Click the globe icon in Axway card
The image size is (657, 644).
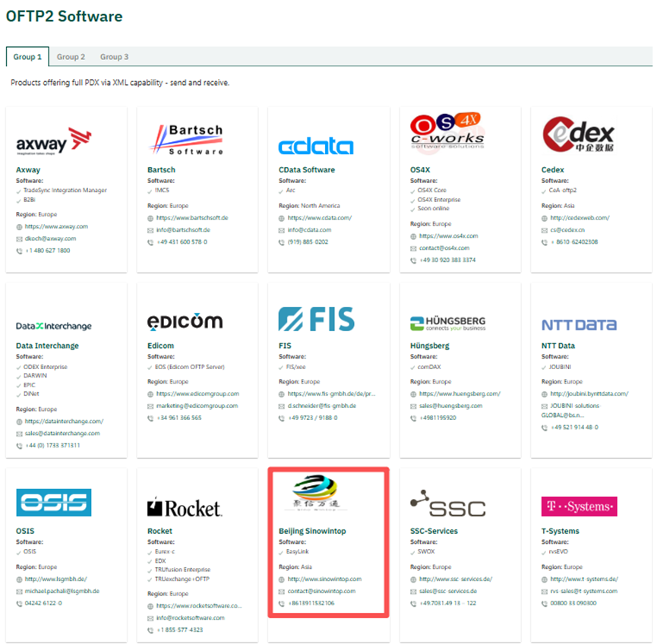pyautogui.click(x=19, y=226)
